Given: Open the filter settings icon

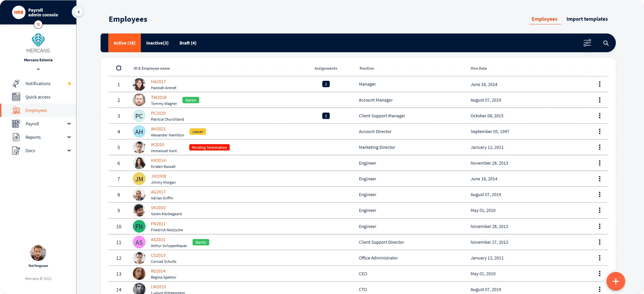Looking at the screenshot, I should click(587, 43).
